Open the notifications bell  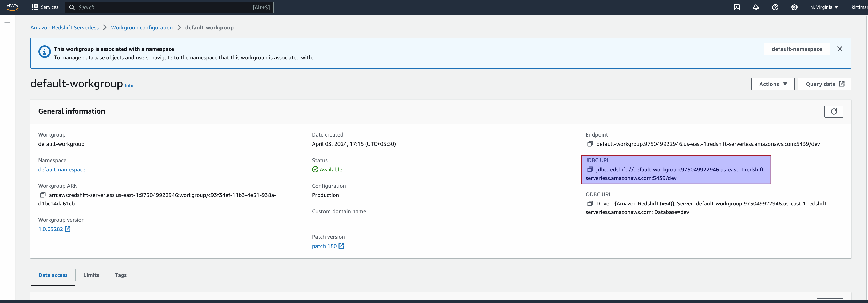click(x=756, y=7)
